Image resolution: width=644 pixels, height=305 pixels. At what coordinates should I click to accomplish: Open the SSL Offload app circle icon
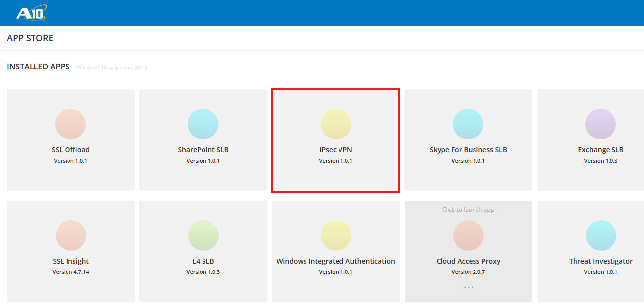pyautogui.click(x=70, y=124)
